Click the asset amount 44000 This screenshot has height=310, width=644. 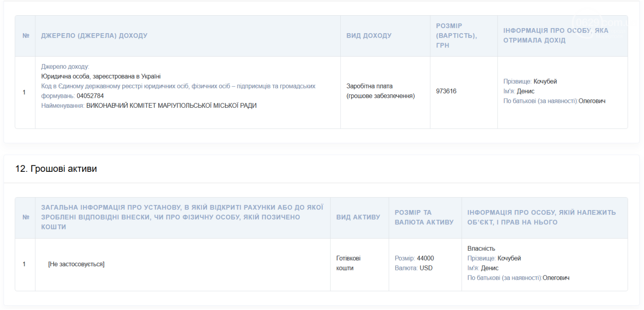425,258
